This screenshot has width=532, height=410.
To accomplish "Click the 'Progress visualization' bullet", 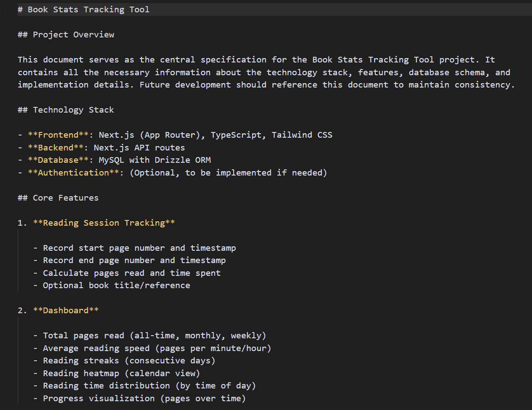I will point(144,398).
